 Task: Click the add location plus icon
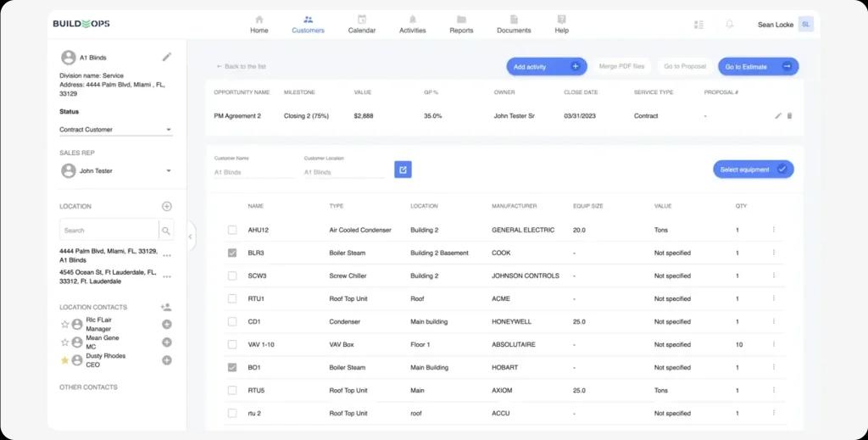(167, 206)
